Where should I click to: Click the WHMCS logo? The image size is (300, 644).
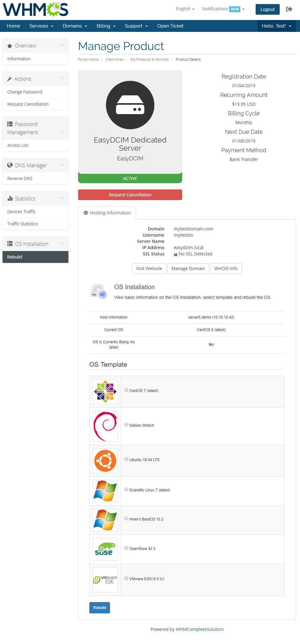[36, 9]
